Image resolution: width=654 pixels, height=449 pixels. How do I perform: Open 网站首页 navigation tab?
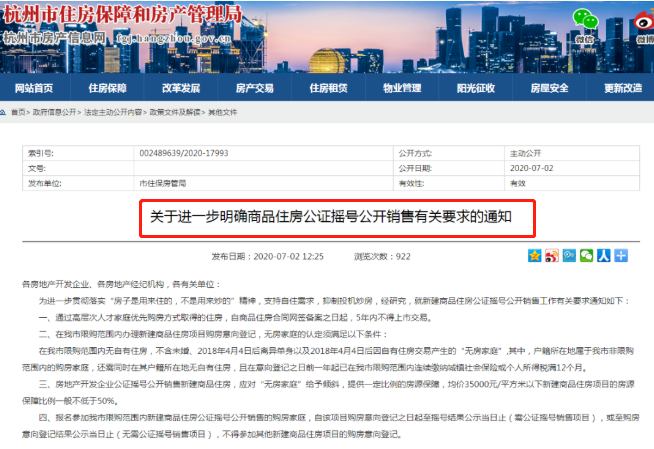point(34,88)
